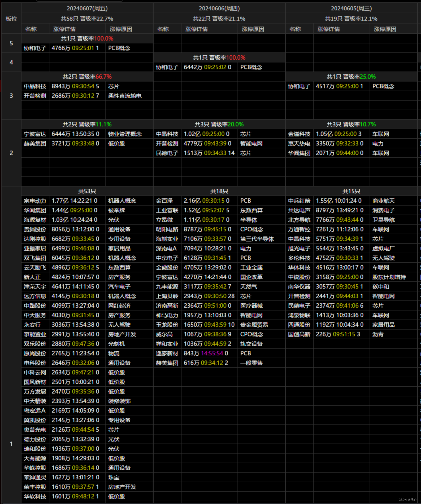421x504 pixels.
Task: Select stock 莱绅通灵
Action: (35, 478)
